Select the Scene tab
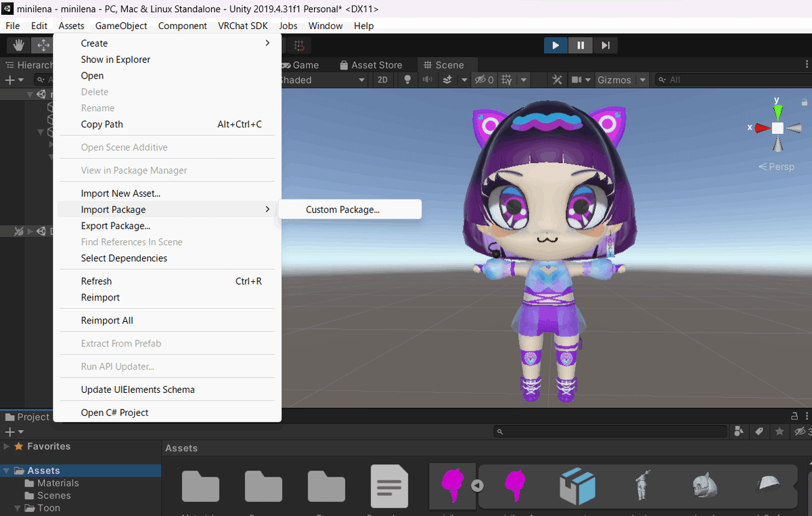The height and width of the screenshot is (516, 812). [x=444, y=65]
